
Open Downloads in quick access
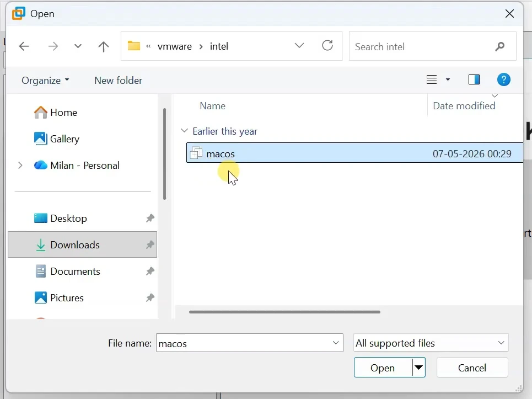pyautogui.click(x=83, y=244)
